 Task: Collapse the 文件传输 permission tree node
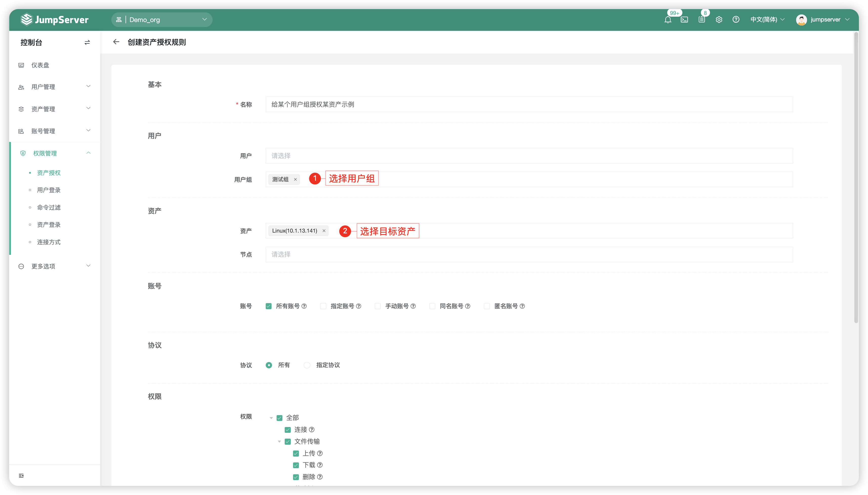279,442
